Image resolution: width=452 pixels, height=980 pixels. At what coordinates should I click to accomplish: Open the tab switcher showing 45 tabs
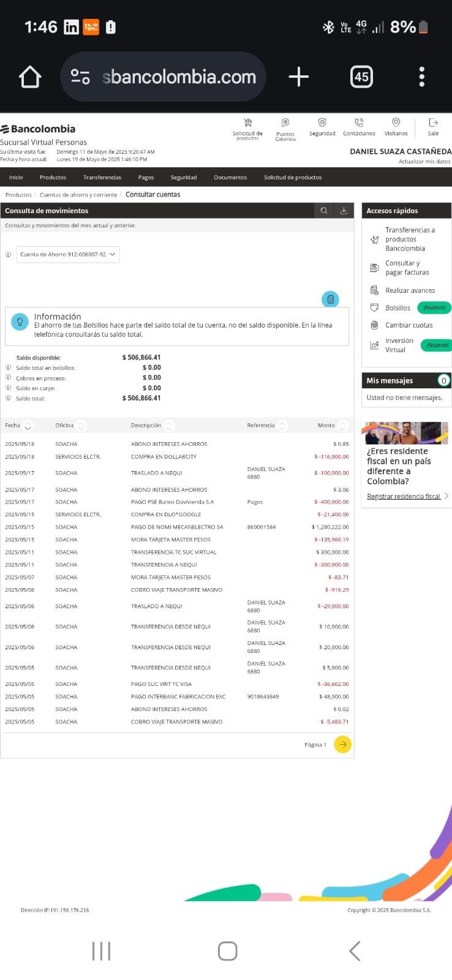click(361, 77)
